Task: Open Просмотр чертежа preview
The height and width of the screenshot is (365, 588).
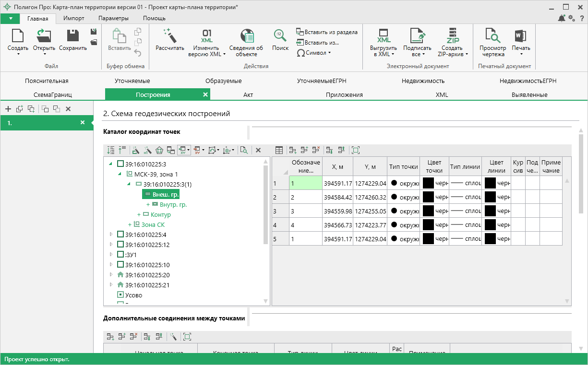Action: (x=492, y=35)
